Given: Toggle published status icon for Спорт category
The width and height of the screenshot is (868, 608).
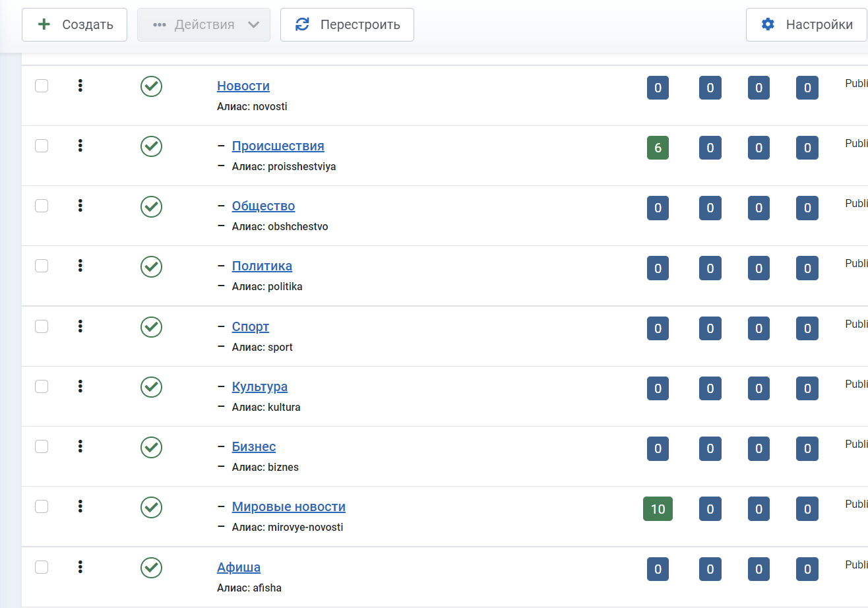Looking at the screenshot, I should coord(151,326).
